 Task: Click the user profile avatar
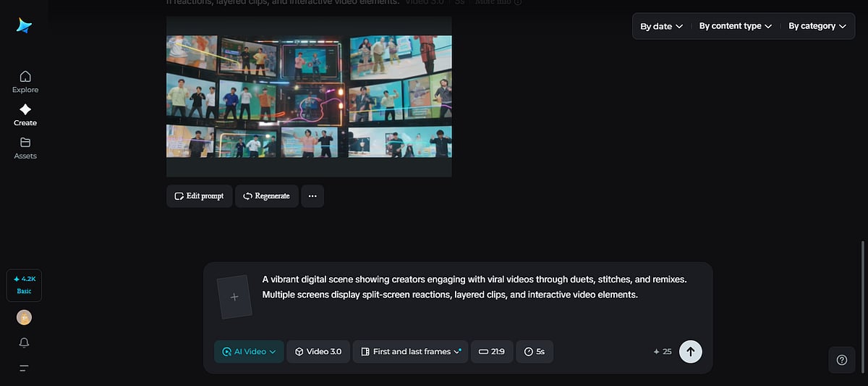click(25, 317)
